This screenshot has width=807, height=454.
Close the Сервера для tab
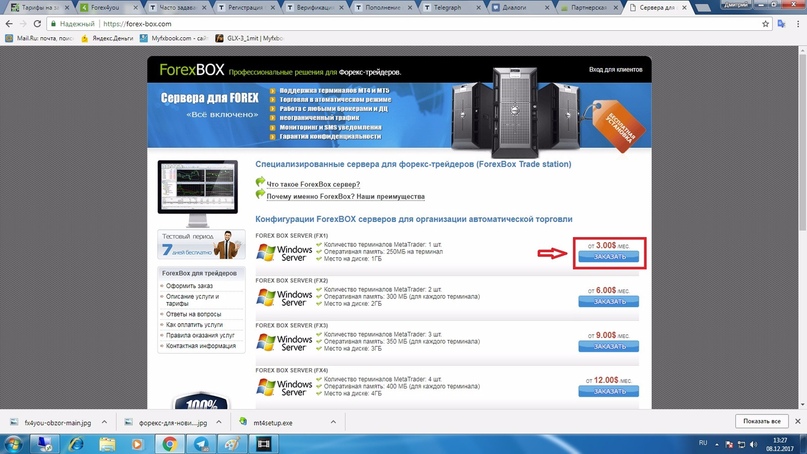click(684, 7)
